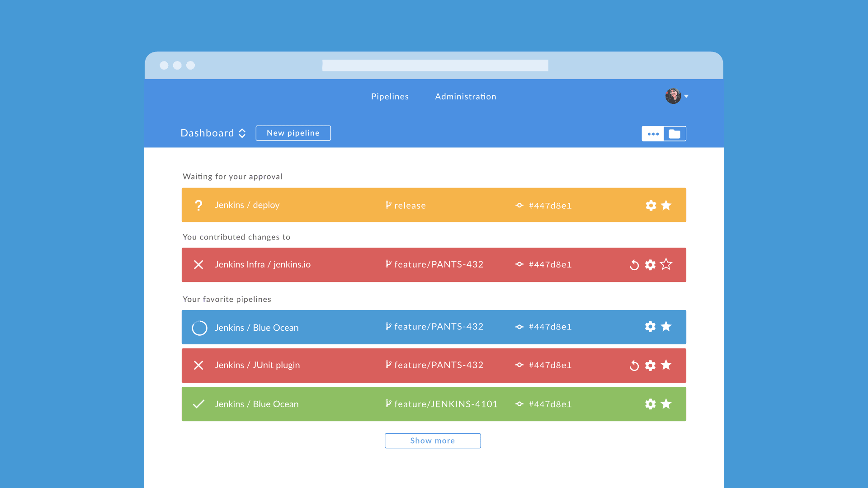
Task: Expand the pipeline list view options icon
Action: point(653,134)
